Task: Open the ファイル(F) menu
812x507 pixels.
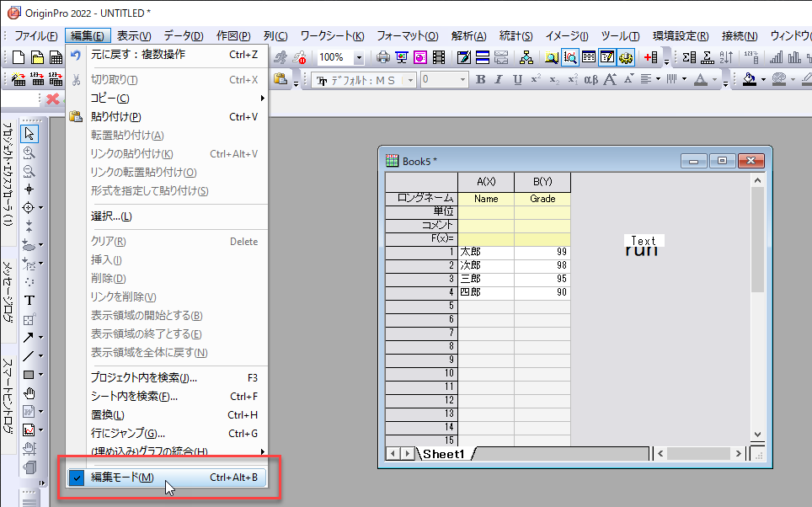Action: 35,35
